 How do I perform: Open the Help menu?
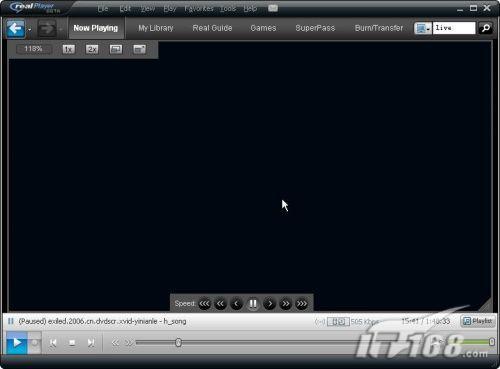tap(250, 9)
